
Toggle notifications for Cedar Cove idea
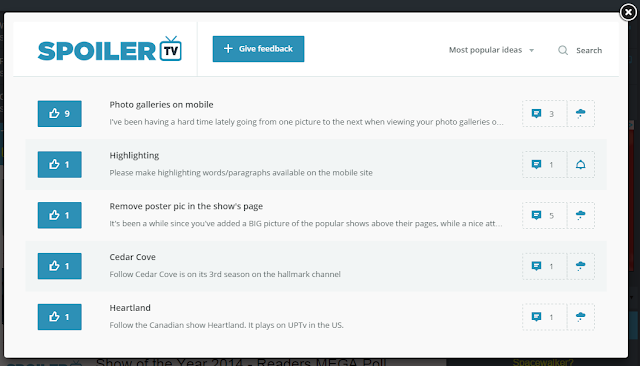point(580,266)
